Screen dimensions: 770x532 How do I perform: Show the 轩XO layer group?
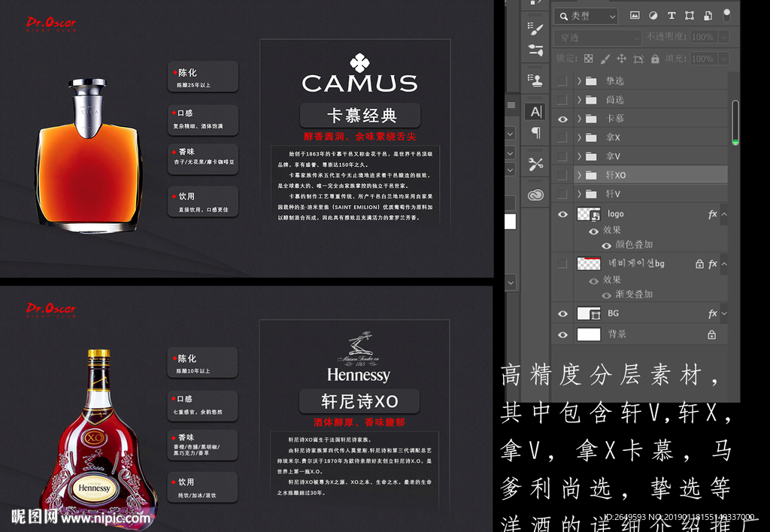(562, 175)
